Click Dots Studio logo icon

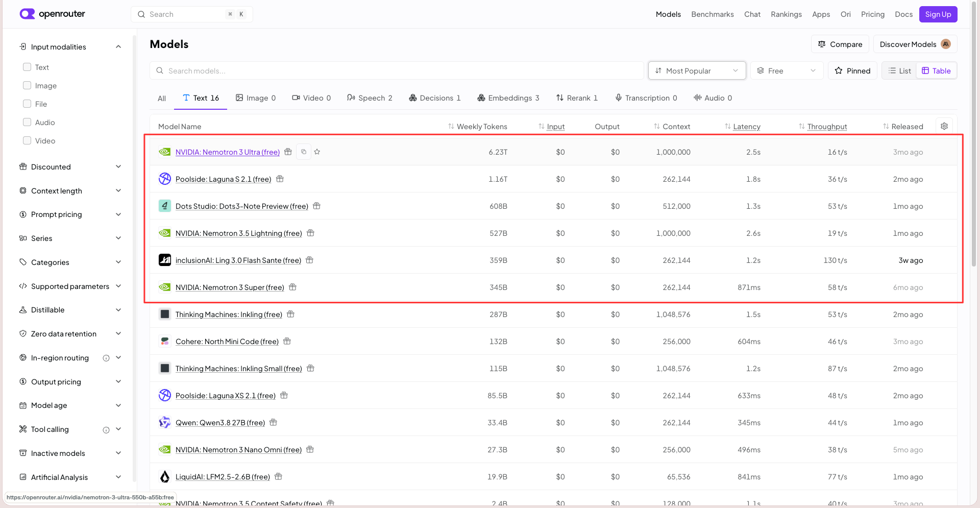164,206
